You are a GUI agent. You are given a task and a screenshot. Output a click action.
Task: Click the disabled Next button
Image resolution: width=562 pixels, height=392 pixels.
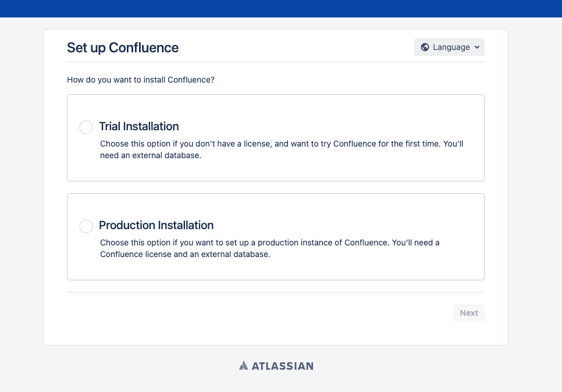pos(469,313)
